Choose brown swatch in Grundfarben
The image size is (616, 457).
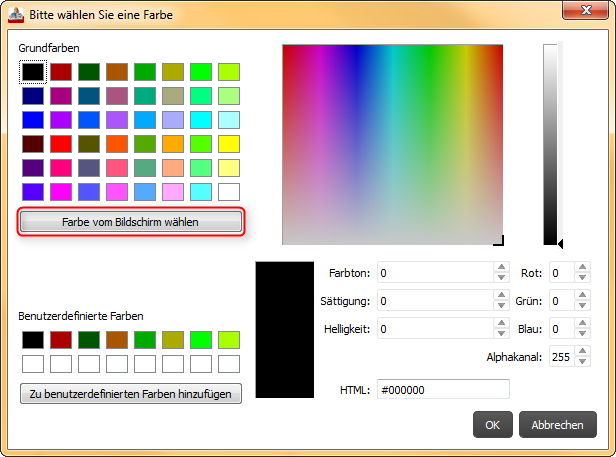[x=117, y=72]
